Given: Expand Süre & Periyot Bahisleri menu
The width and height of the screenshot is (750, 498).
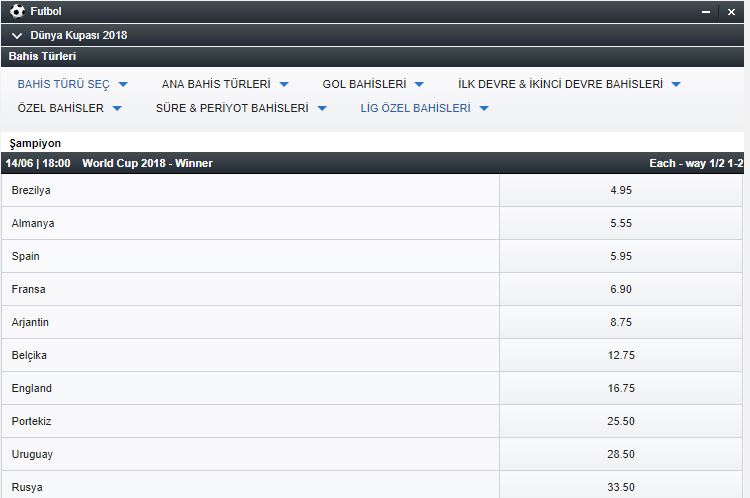Looking at the screenshot, I should [x=241, y=108].
